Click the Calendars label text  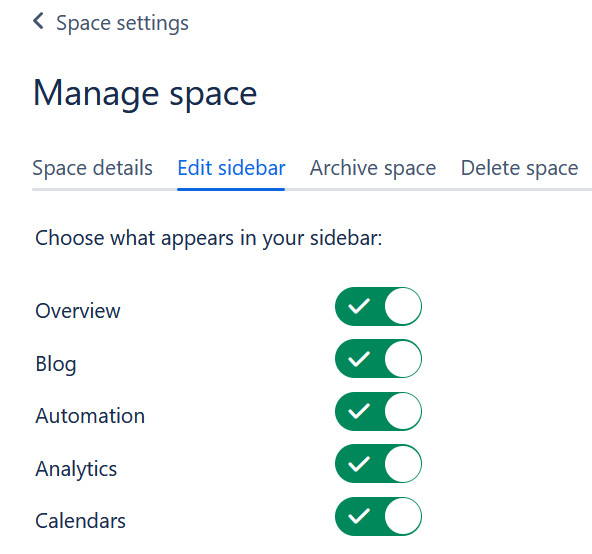coord(80,521)
